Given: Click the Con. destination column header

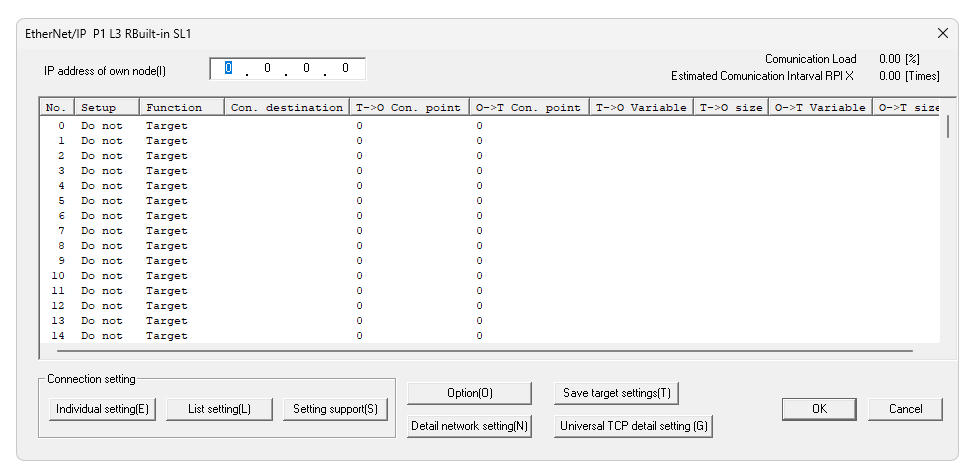Looking at the screenshot, I should 287,108.
